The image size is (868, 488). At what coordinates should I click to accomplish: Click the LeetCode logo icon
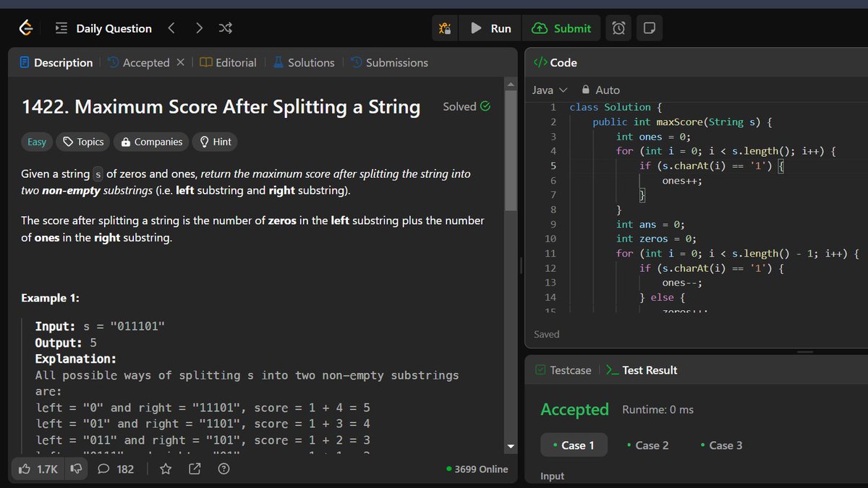[26, 28]
